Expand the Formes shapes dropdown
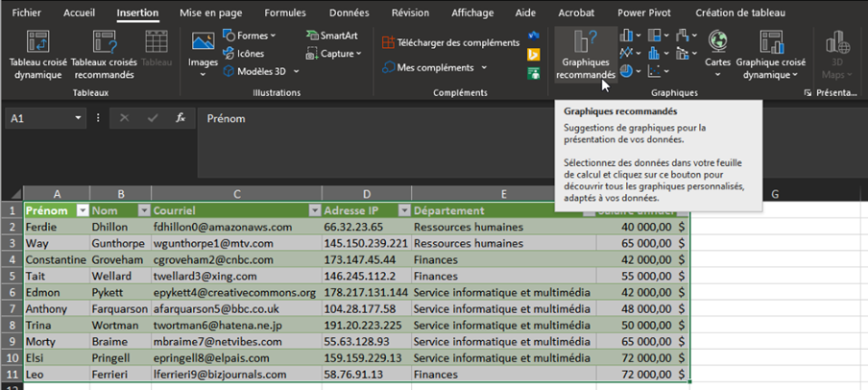This screenshot has width=868, height=390. click(x=250, y=36)
